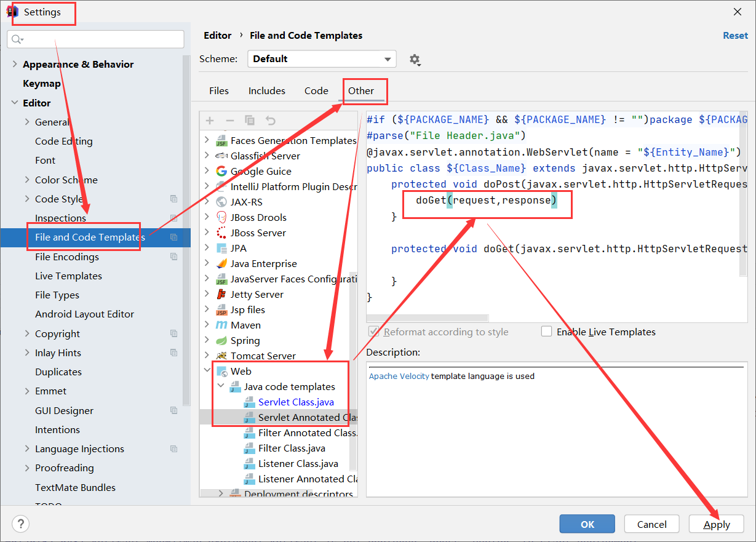Image resolution: width=756 pixels, height=542 pixels.
Task: Click the Faces Generation Templates icon
Action: (221, 140)
